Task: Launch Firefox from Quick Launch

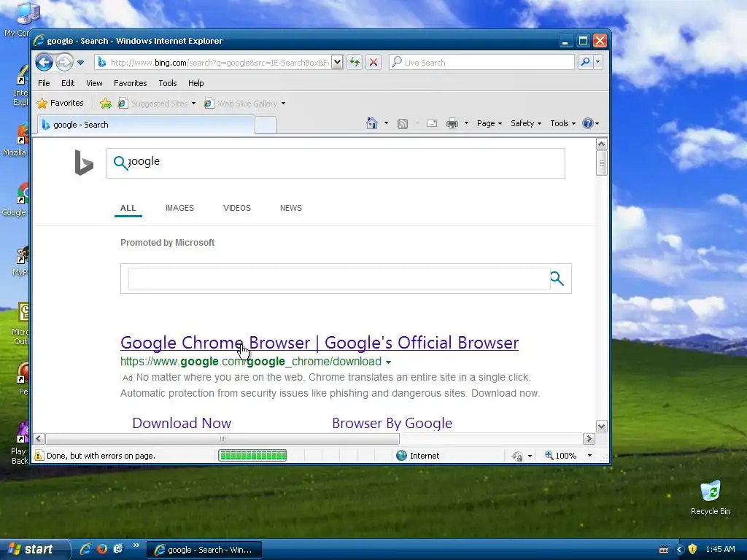Action: coord(102,549)
